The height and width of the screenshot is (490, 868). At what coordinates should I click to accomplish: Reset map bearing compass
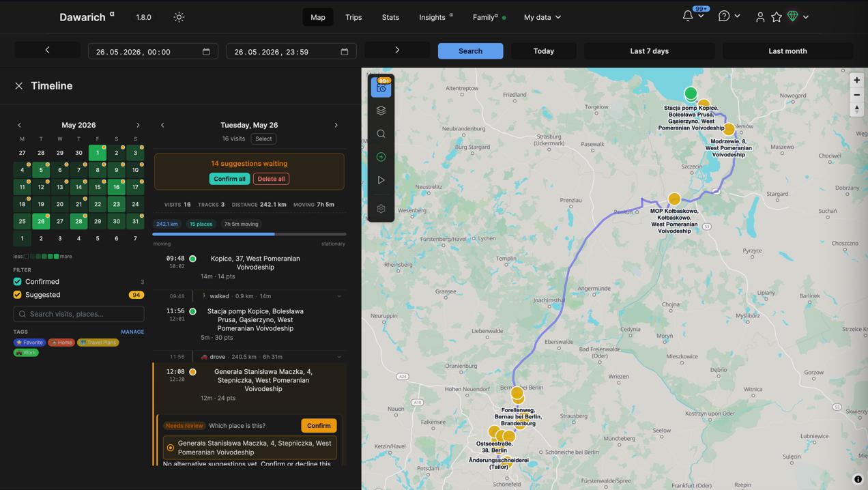857,109
